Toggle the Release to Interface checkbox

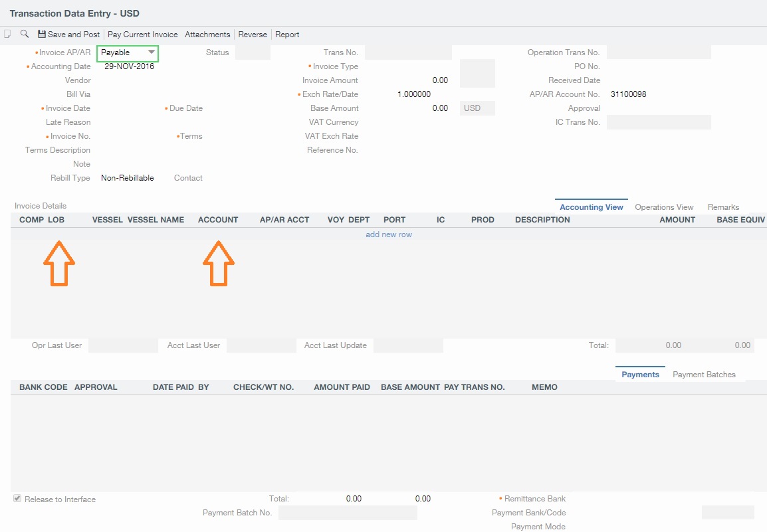tap(17, 499)
